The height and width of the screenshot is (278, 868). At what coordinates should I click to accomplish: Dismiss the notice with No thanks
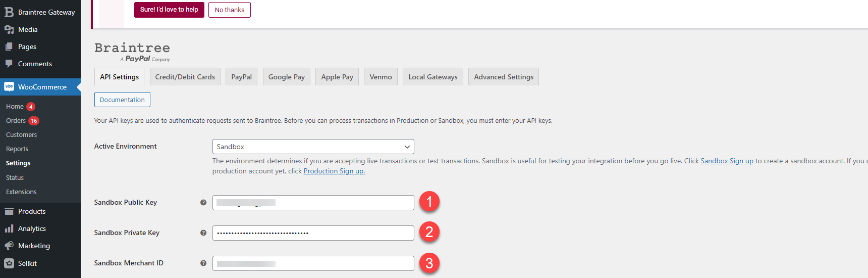coord(230,10)
